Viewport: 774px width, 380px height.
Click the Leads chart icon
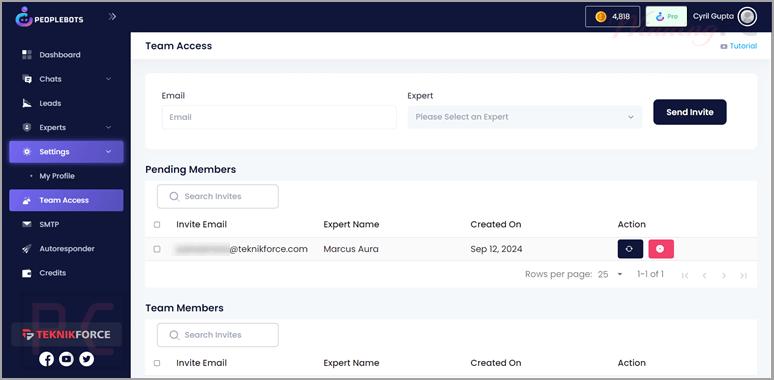(27, 103)
